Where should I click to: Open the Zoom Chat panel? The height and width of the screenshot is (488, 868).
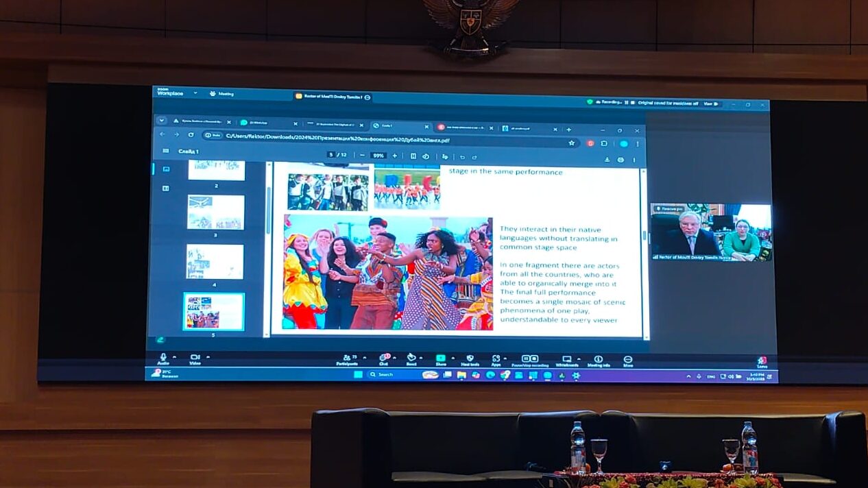(384, 358)
